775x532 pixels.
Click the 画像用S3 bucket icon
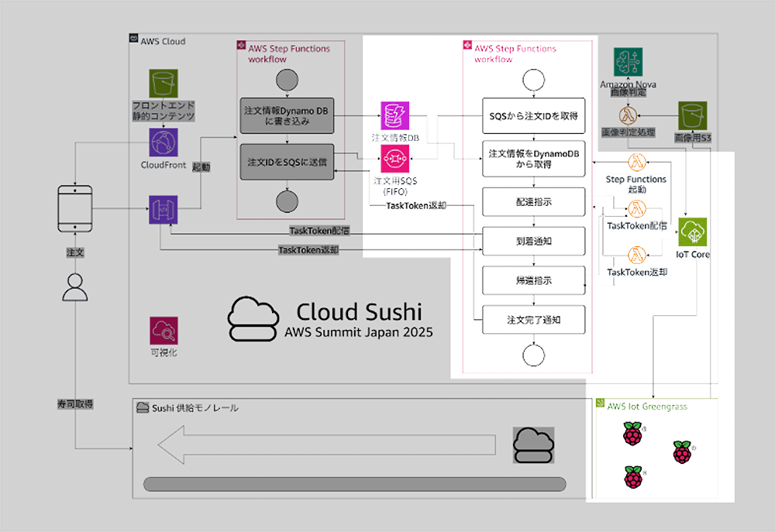(x=693, y=116)
